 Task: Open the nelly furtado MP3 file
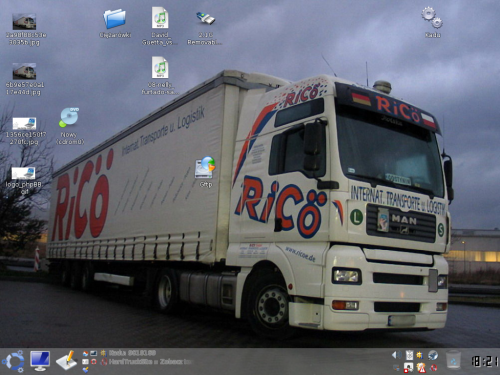(x=160, y=75)
